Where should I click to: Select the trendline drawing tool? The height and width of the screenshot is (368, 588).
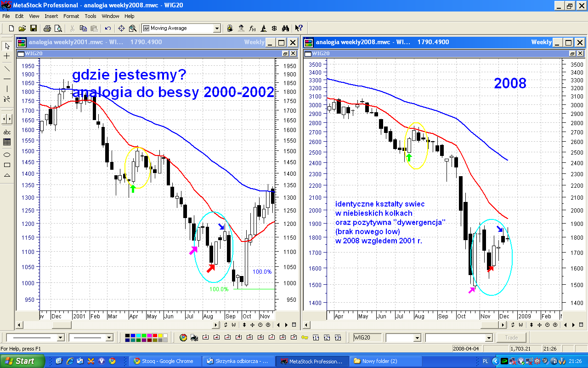7,69
